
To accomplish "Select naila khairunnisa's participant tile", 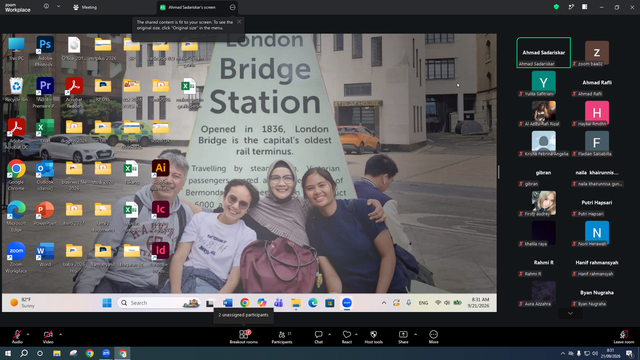I will 597,173.
